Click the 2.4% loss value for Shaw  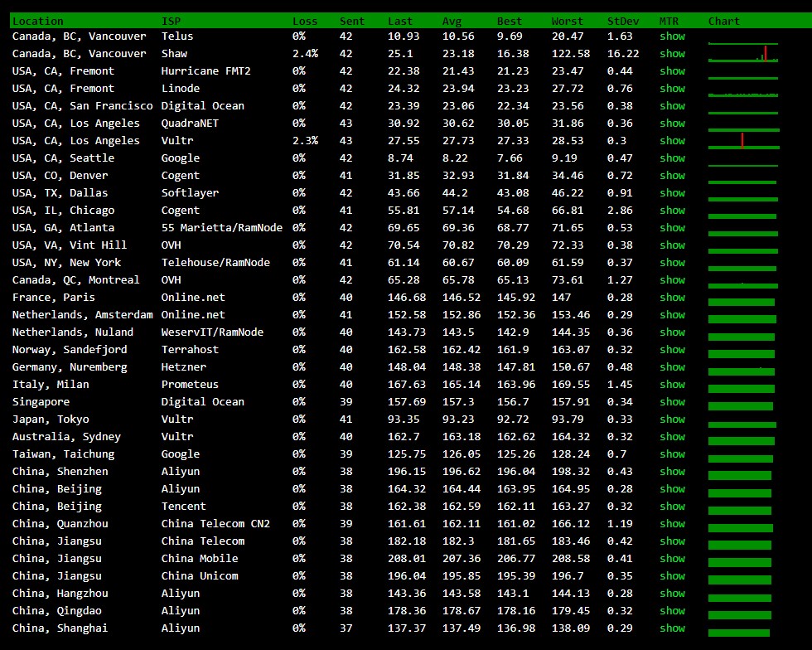coord(305,54)
